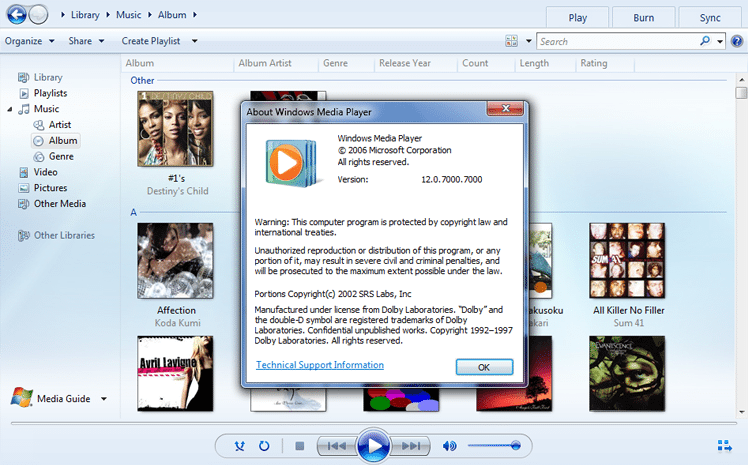748x465 pixels.
Task: Select the Other group heading
Action: [x=142, y=81]
